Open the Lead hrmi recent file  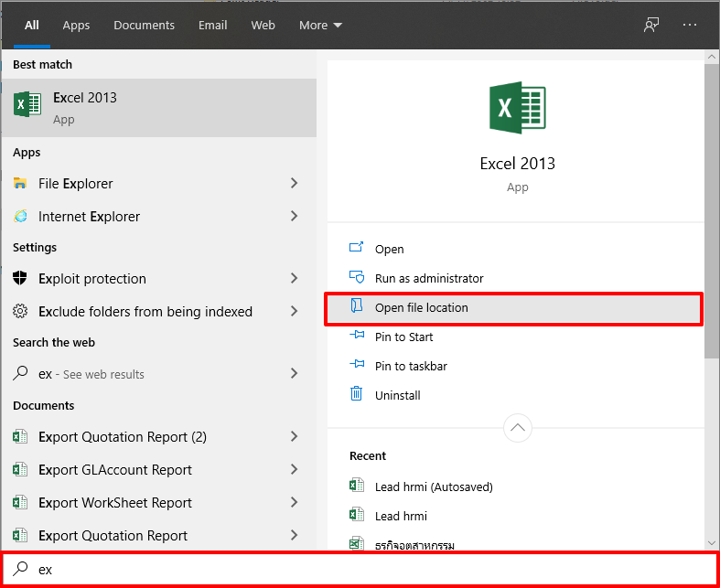pos(401,517)
